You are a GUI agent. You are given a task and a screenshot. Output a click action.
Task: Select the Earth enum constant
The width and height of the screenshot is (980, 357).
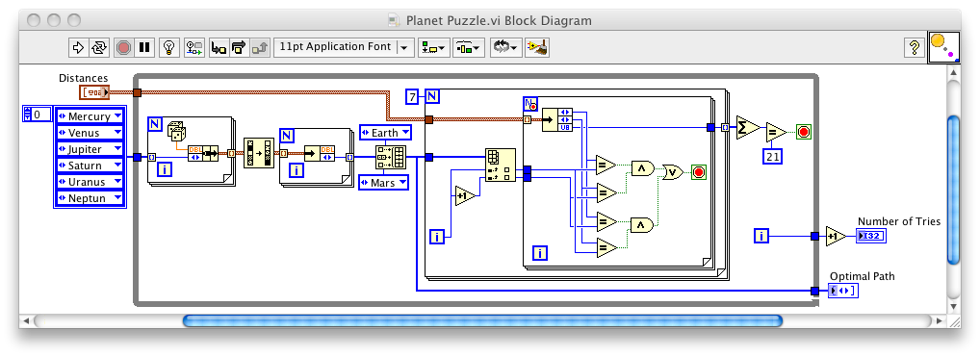coord(386,133)
